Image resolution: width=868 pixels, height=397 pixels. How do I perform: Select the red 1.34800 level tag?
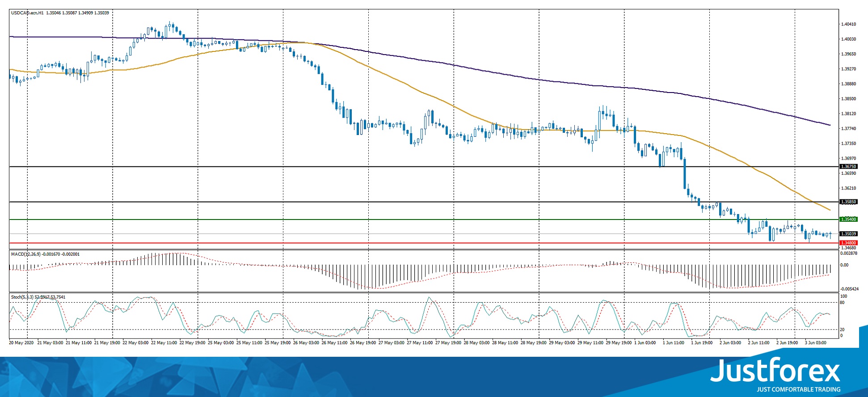tap(848, 243)
